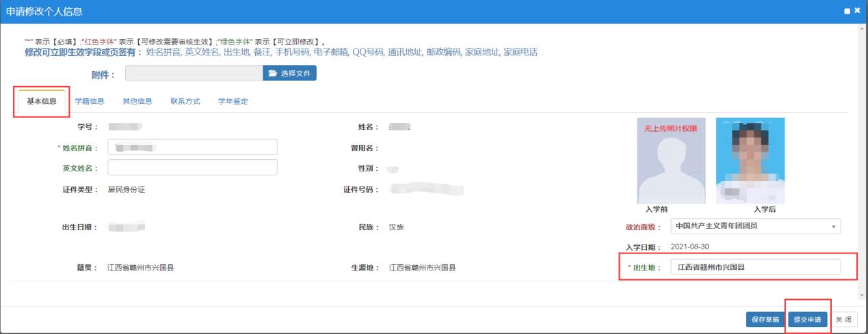Focus the 英文姓名 input field
Screen dimensions: 868x334
tap(192, 167)
